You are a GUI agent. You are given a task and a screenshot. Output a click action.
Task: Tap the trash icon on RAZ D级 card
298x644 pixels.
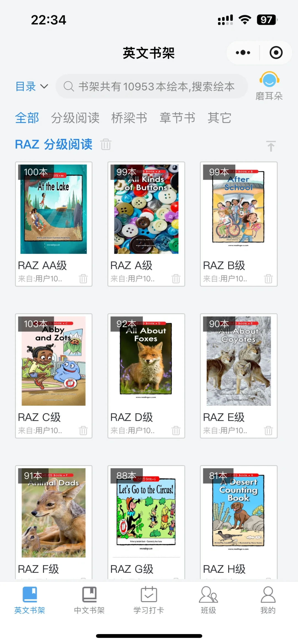point(176,430)
